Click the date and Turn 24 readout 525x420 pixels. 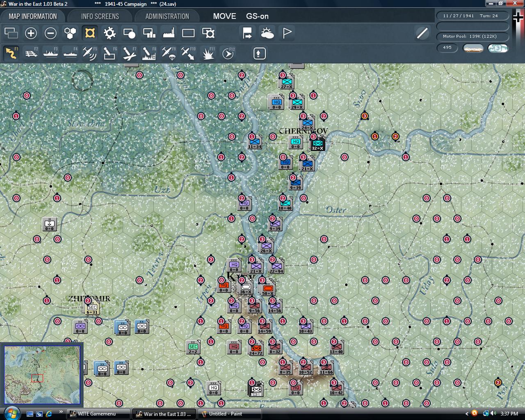click(x=472, y=16)
